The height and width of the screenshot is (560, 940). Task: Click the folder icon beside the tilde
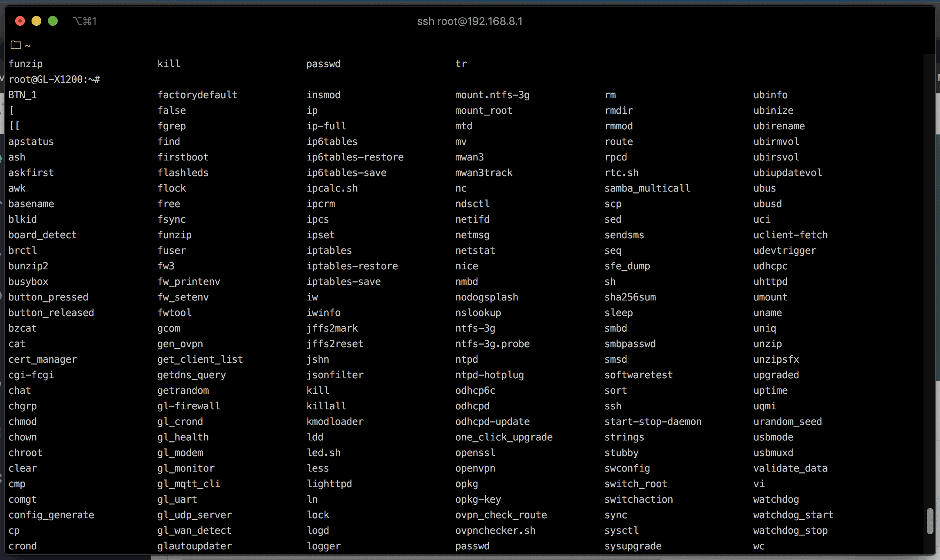(x=16, y=45)
